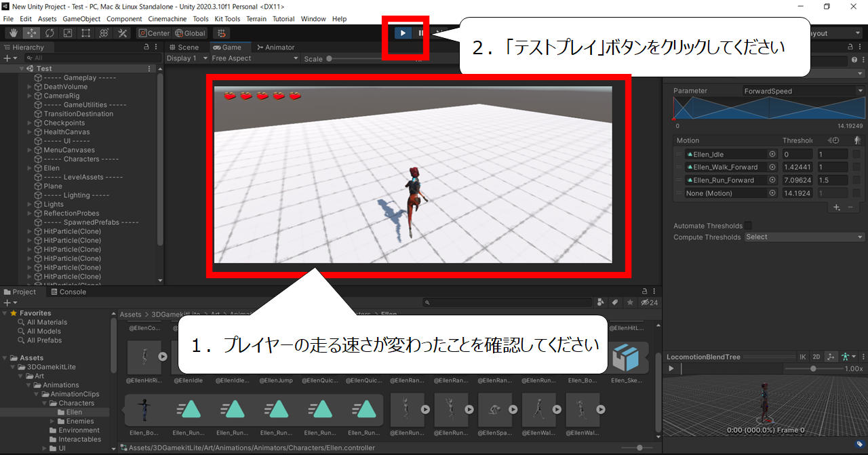Click the Project search by label icon
This screenshot has height=455, width=868.
(x=616, y=302)
